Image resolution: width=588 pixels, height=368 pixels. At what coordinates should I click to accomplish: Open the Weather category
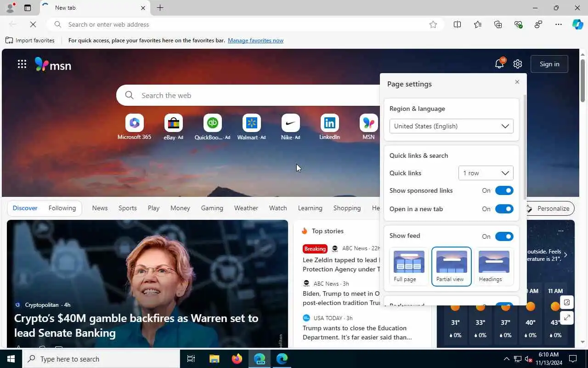246,208
